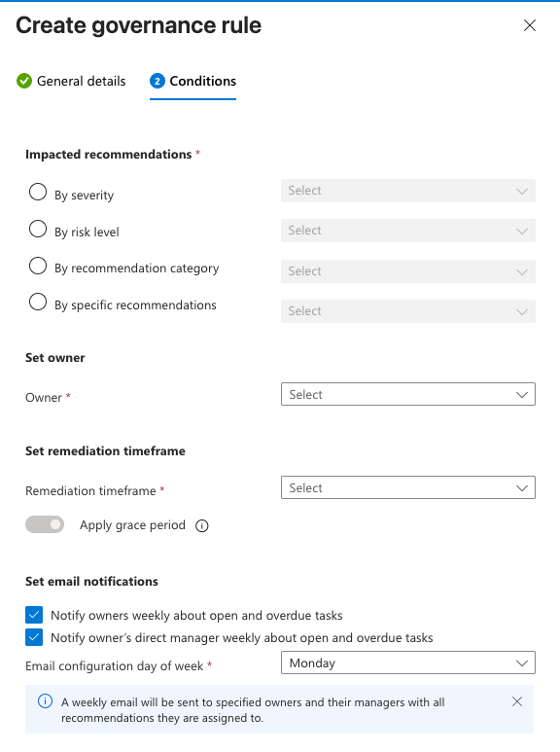Click the step 2 Conditions number badge

click(x=157, y=81)
